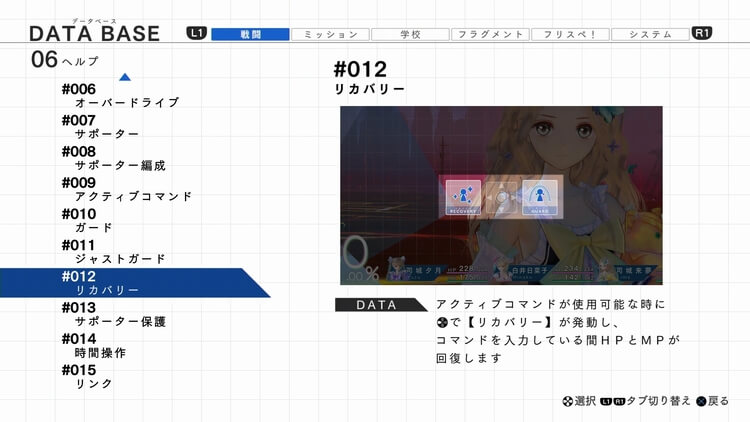Select entry #006 オーバードライブ
The image size is (750, 422).
pos(121,95)
